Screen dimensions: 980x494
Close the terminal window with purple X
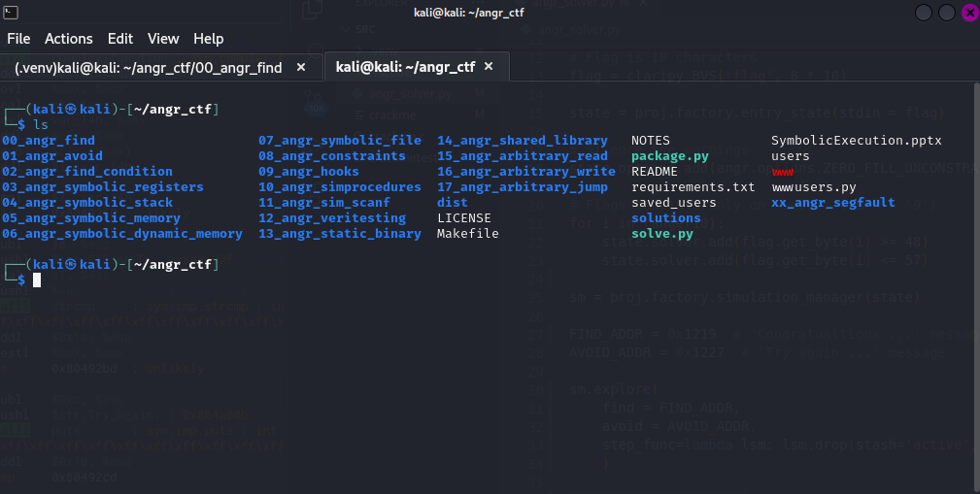(969, 13)
